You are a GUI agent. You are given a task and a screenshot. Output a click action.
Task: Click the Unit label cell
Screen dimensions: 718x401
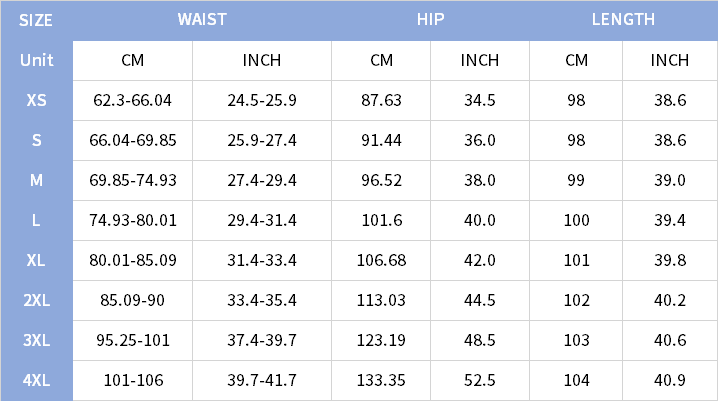coord(36,60)
